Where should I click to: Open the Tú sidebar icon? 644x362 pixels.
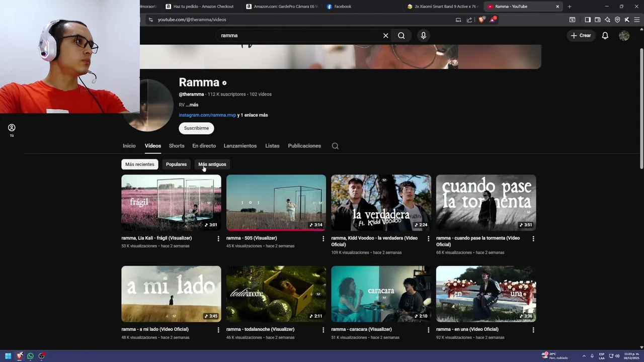click(12, 130)
